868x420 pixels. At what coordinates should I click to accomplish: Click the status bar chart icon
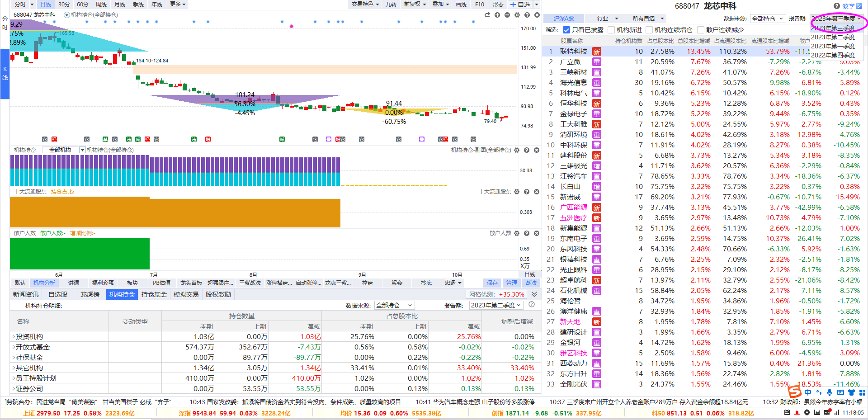[817, 412]
